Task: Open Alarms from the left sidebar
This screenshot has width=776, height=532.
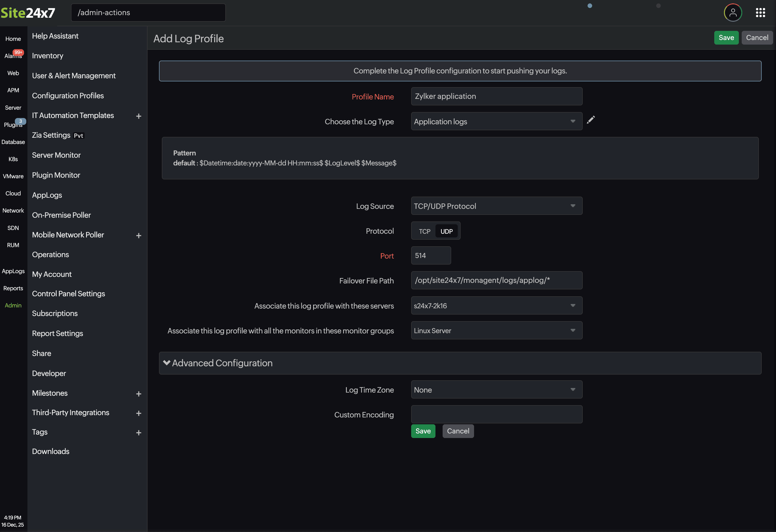Action: 13,56
